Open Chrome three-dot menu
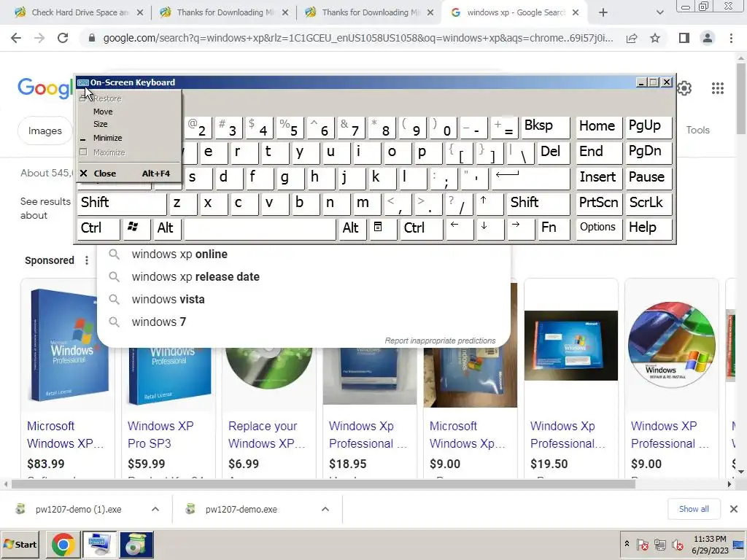The height and width of the screenshot is (560, 747). [731, 38]
